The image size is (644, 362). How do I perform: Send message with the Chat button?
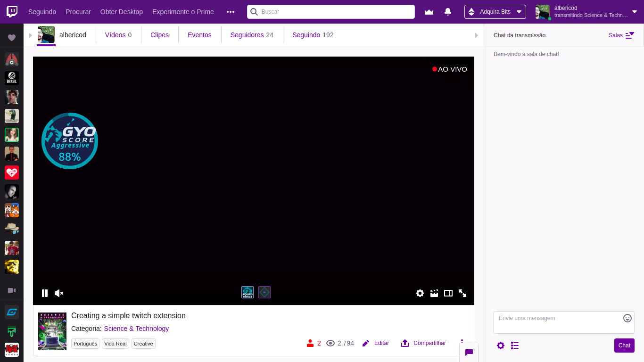pyautogui.click(x=624, y=346)
